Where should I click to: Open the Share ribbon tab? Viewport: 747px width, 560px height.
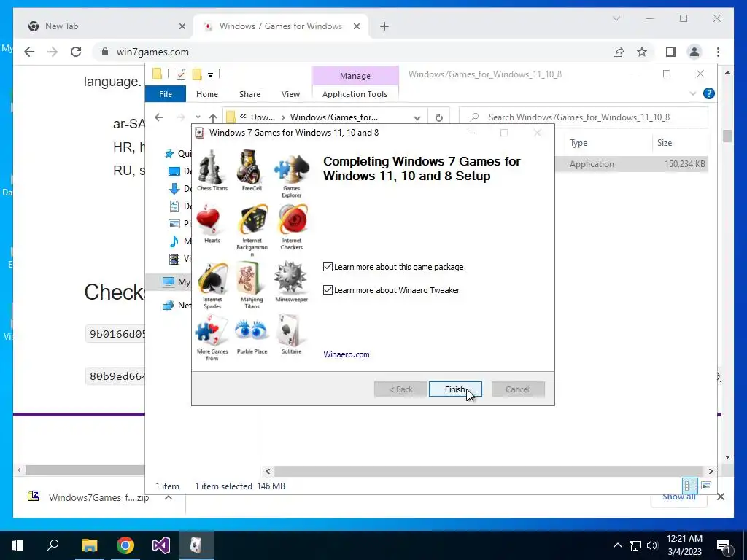[249, 94]
